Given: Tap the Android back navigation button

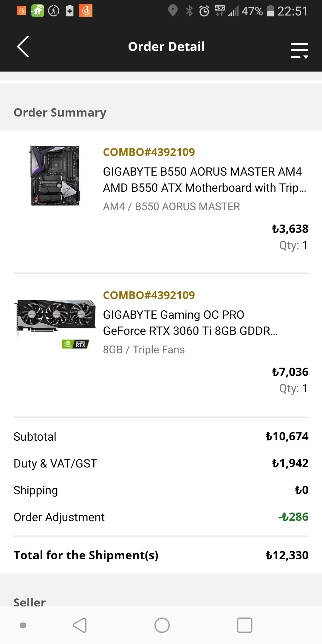Looking at the screenshot, I should (80, 625).
